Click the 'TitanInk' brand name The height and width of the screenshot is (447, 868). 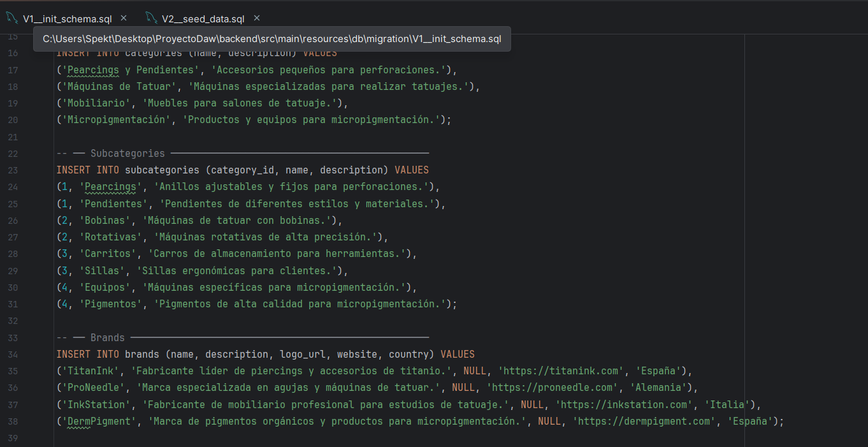pos(90,370)
